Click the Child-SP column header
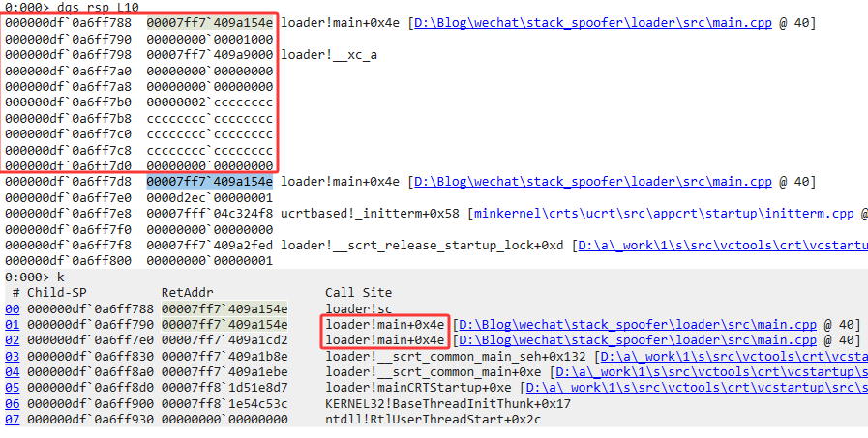 tap(57, 293)
